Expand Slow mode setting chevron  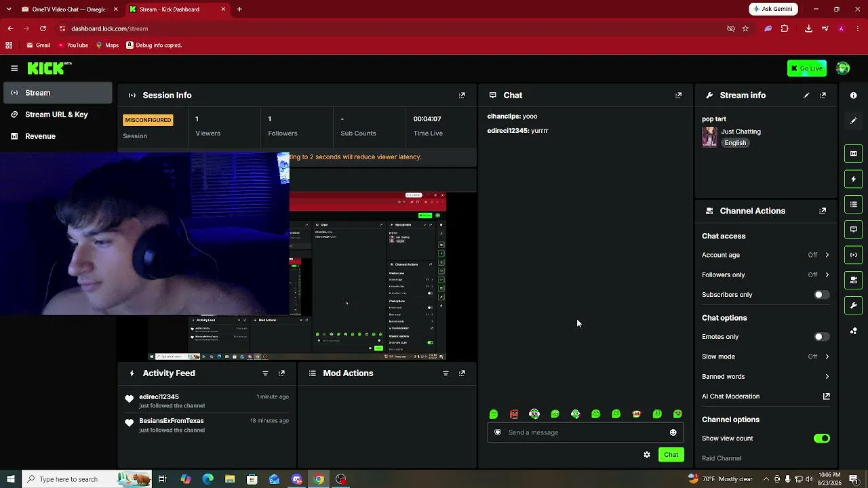point(827,357)
